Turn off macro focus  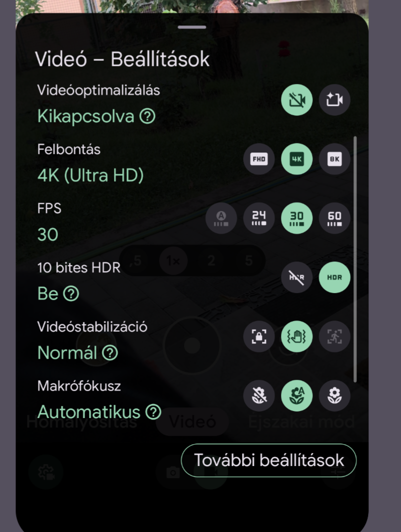pyautogui.click(x=259, y=395)
